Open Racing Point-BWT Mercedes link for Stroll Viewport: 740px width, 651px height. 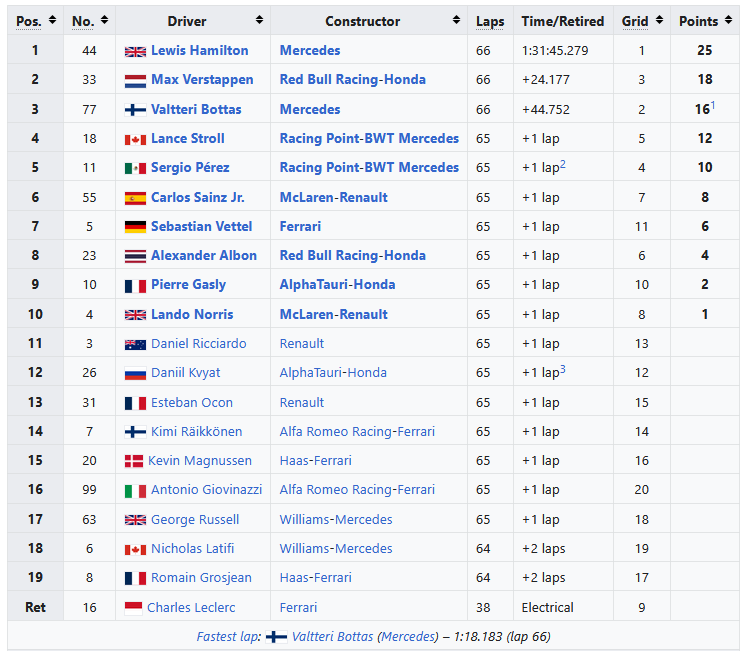(x=369, y=138)
